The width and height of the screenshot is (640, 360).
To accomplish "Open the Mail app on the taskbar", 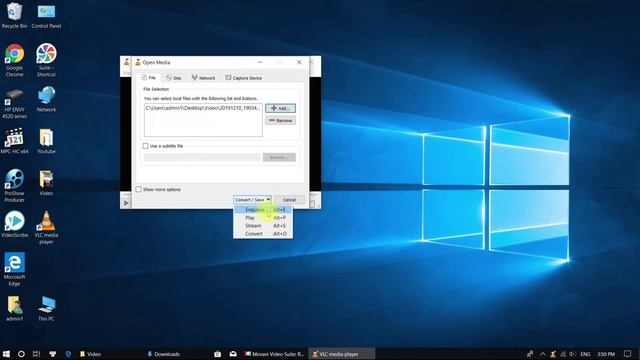I will pyautogui.click(x=233, y=354).
